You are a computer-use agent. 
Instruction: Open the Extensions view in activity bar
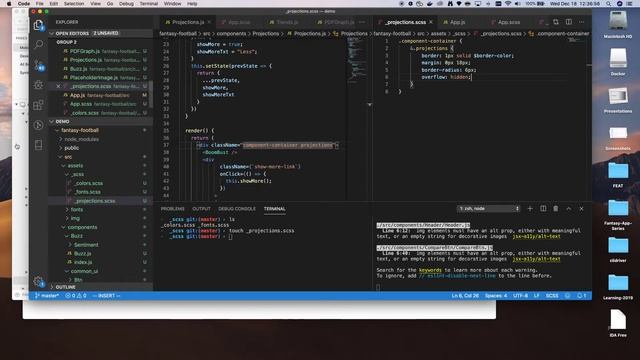[x=38, y=105]
